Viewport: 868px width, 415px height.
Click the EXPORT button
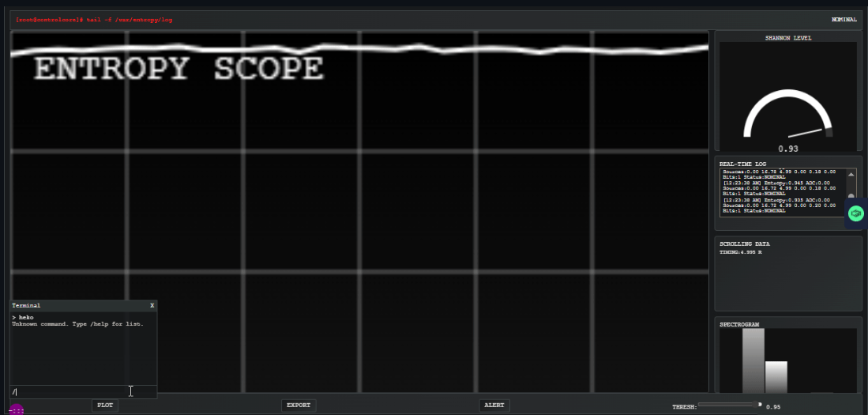click(x=299, y=405)
